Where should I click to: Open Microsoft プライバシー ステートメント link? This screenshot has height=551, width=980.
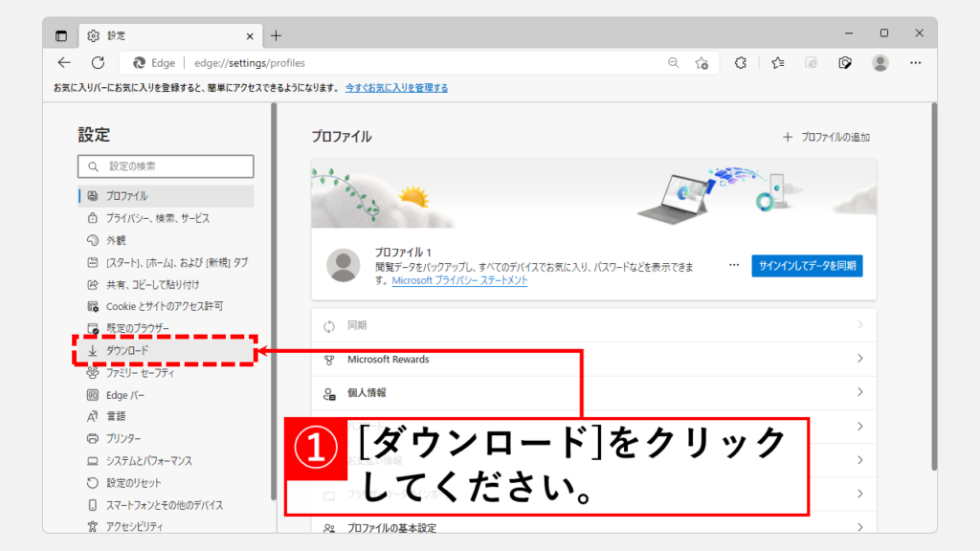(x=459, y=280)
